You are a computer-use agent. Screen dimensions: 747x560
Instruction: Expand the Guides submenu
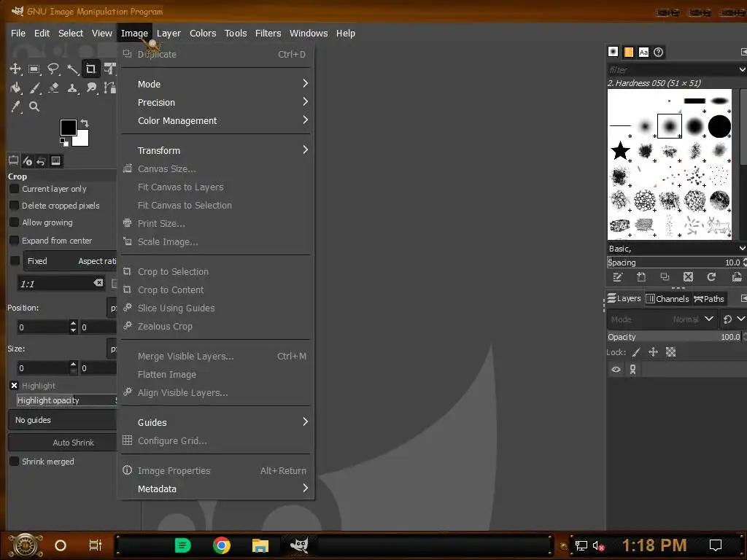216,422
